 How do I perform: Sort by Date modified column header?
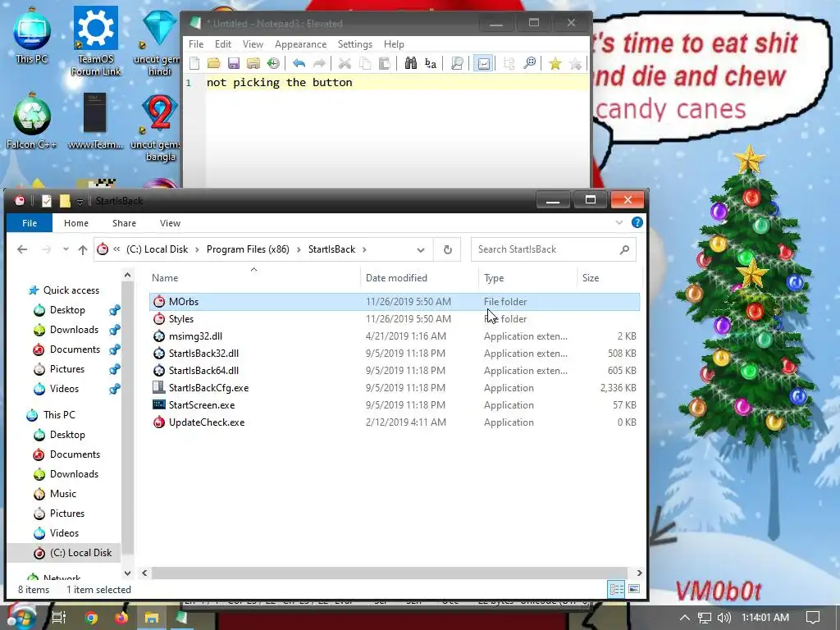pos(396,277)
